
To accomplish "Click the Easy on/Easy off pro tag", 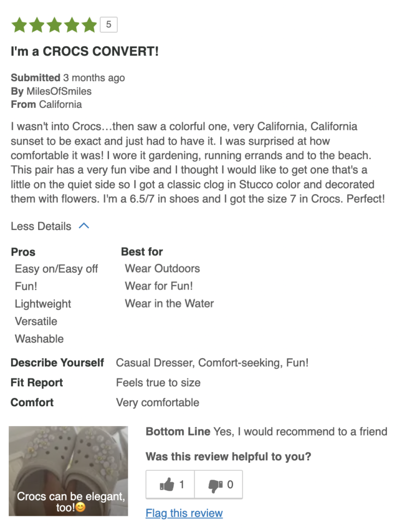I will 57,269.
